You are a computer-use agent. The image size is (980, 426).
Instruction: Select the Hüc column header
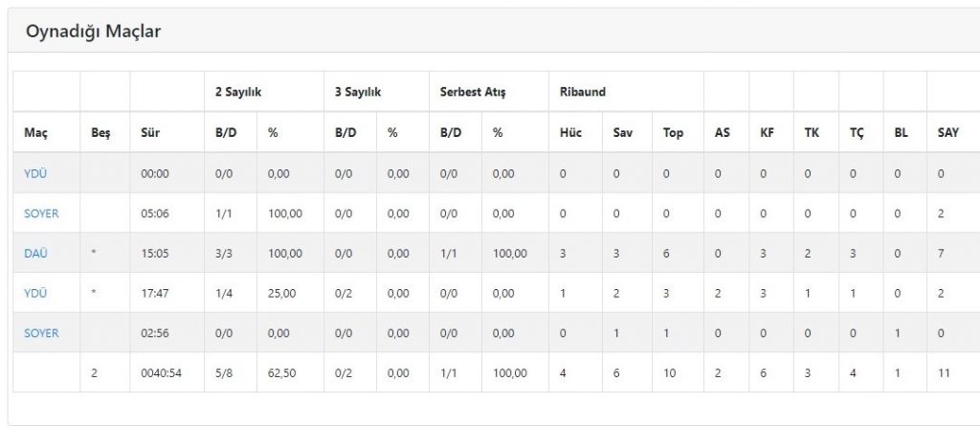571,133
